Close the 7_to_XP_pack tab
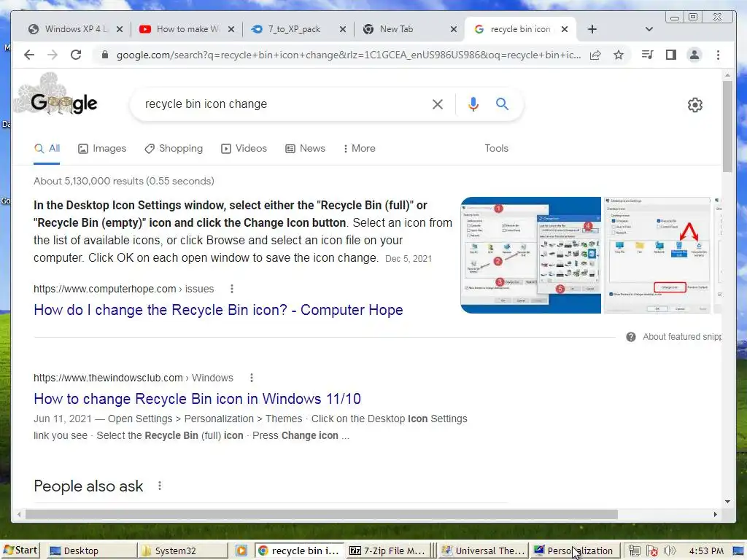The height and width of the screenshot is (560, 747). point(343,29)
